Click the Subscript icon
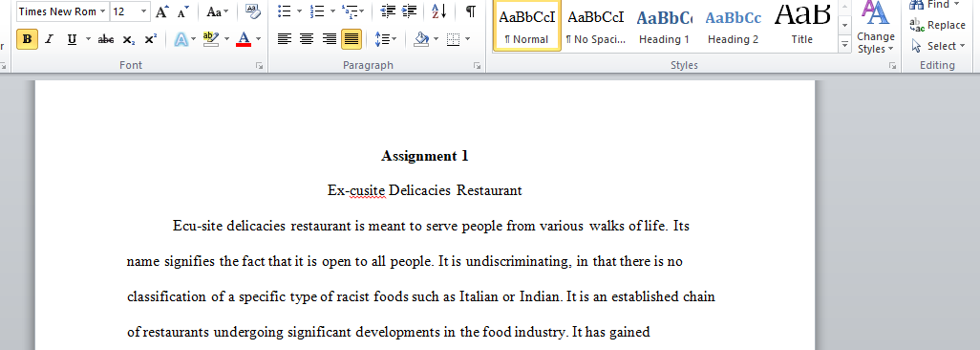980x350 pixels. (129, 39)
